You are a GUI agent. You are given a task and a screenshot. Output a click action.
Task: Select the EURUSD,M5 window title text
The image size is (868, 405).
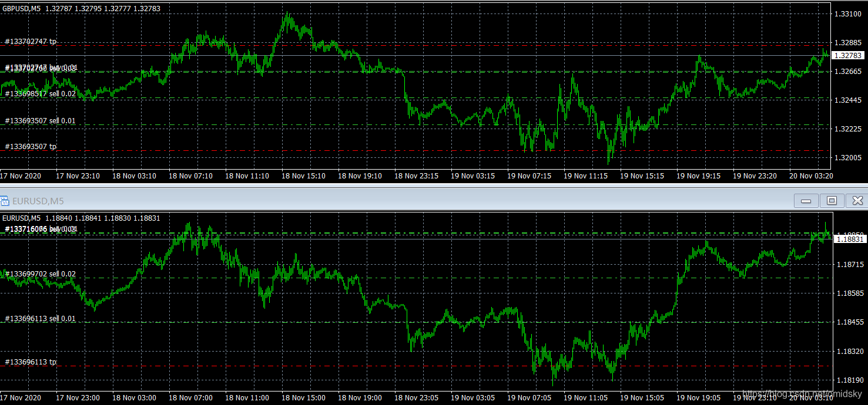(x=38, y=201)
